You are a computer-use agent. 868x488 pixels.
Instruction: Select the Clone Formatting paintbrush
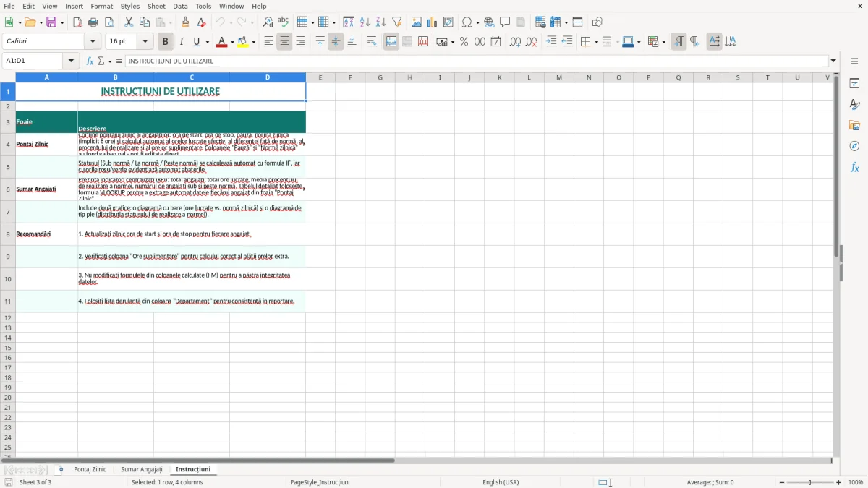click(186, 22)
